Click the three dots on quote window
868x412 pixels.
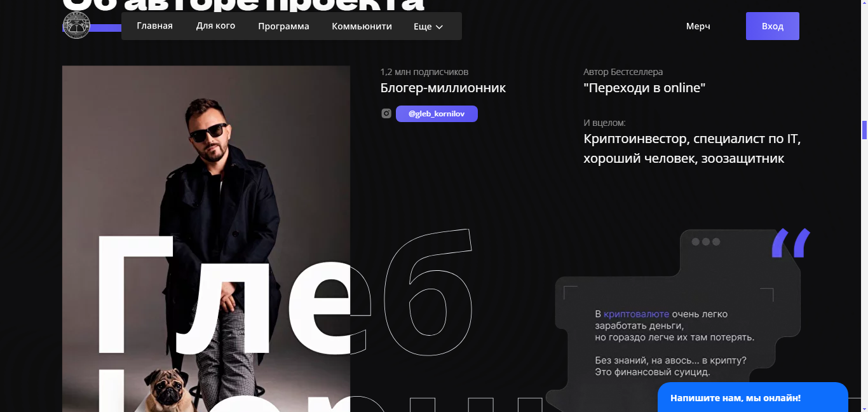coord(705,242)
